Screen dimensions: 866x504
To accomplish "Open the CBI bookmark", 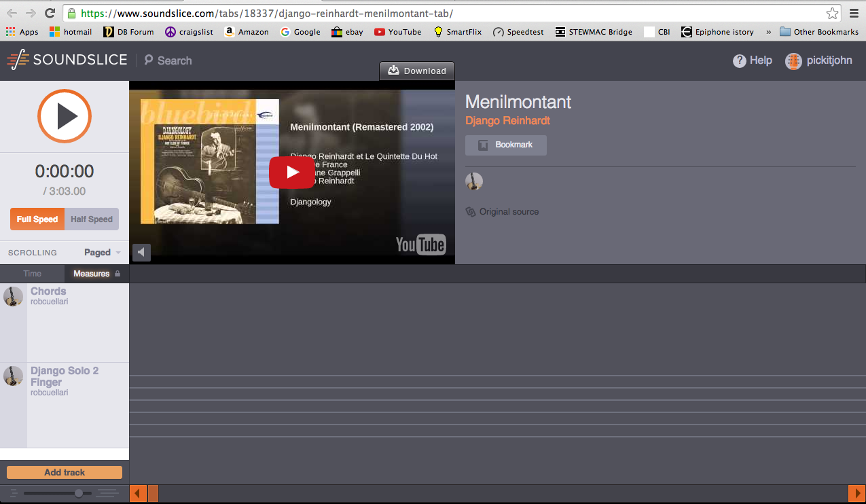I will pos(657,32).
